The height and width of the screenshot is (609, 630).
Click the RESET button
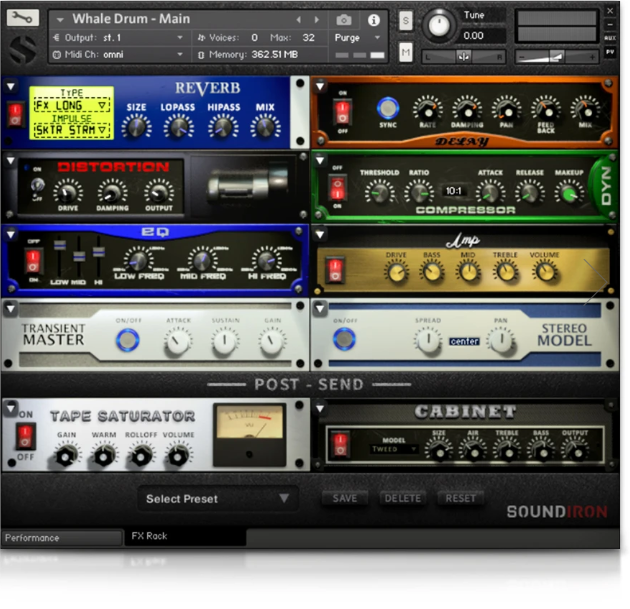coord(460,499)
